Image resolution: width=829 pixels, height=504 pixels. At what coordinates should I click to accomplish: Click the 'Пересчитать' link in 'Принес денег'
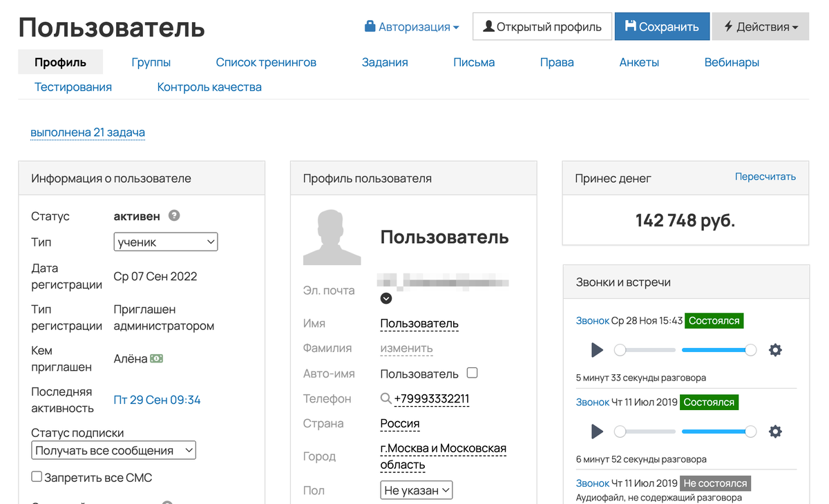tap(766, 177)
